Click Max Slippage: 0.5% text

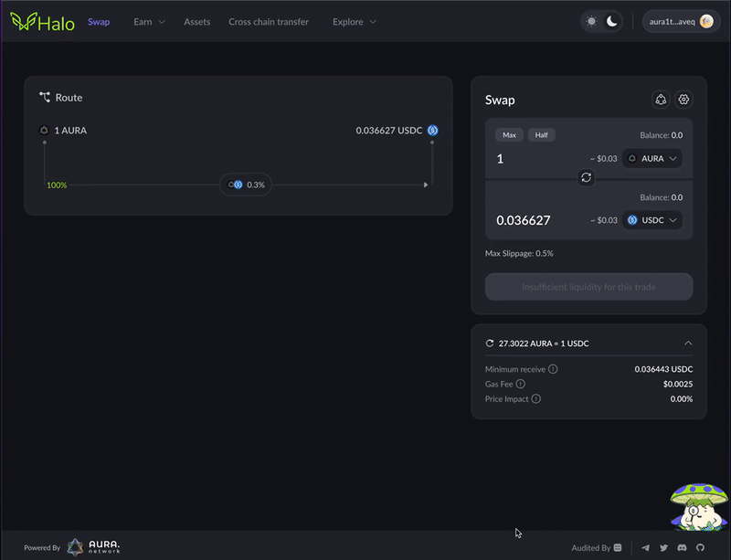519,254
